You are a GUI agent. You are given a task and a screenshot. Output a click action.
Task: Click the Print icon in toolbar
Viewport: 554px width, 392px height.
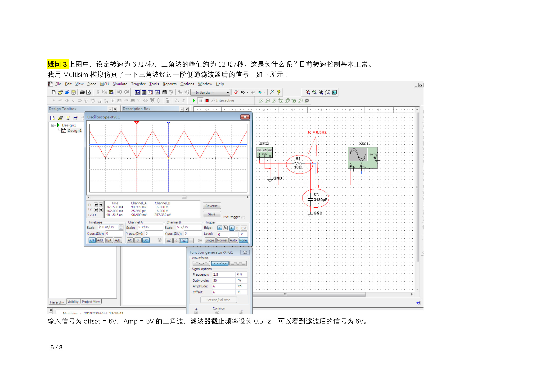(82, 92)
